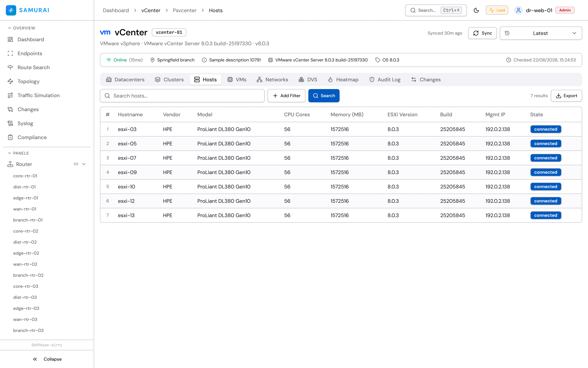Open the Audit Log tab

pyautogui.click(x=385, y=80)
